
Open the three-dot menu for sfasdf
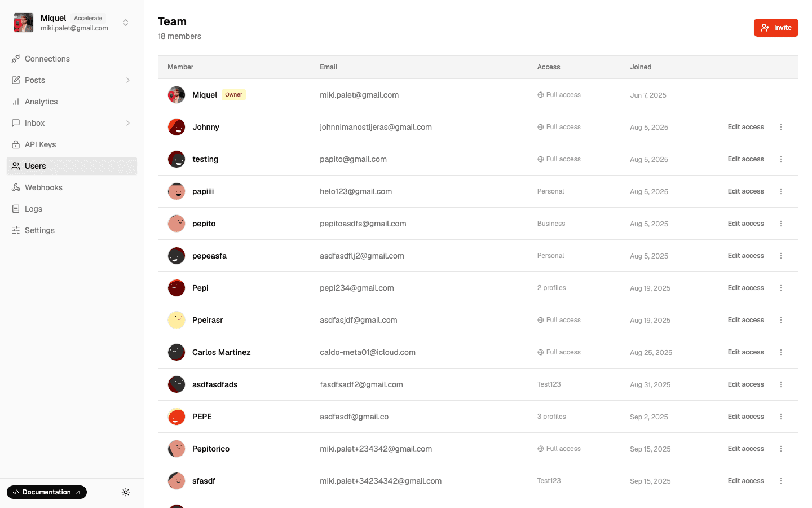[781, 481]
